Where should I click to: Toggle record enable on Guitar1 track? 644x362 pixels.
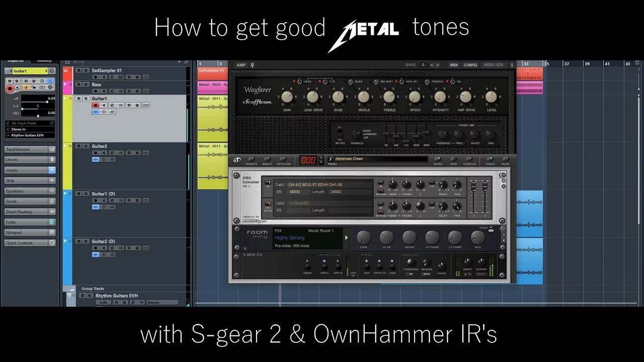tap(95, 105)
